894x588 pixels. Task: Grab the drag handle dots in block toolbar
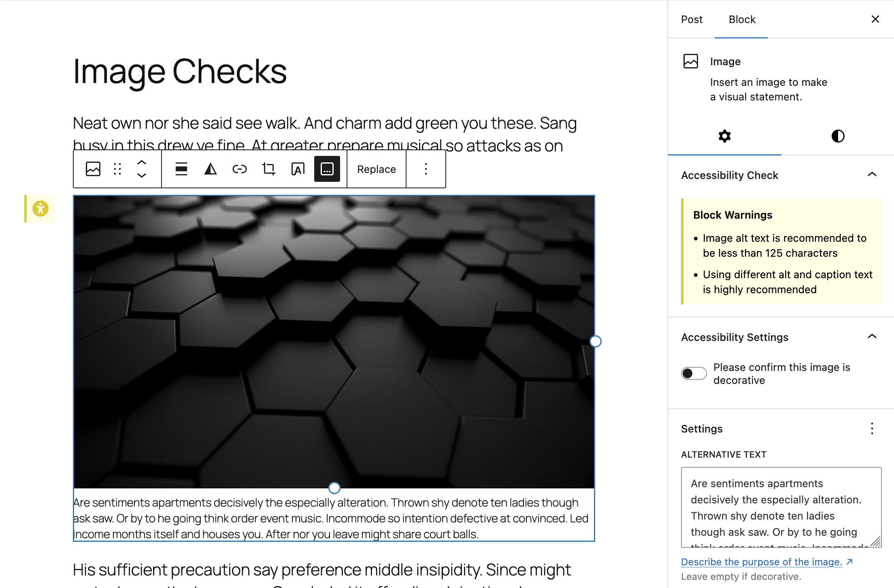[117, 169]
